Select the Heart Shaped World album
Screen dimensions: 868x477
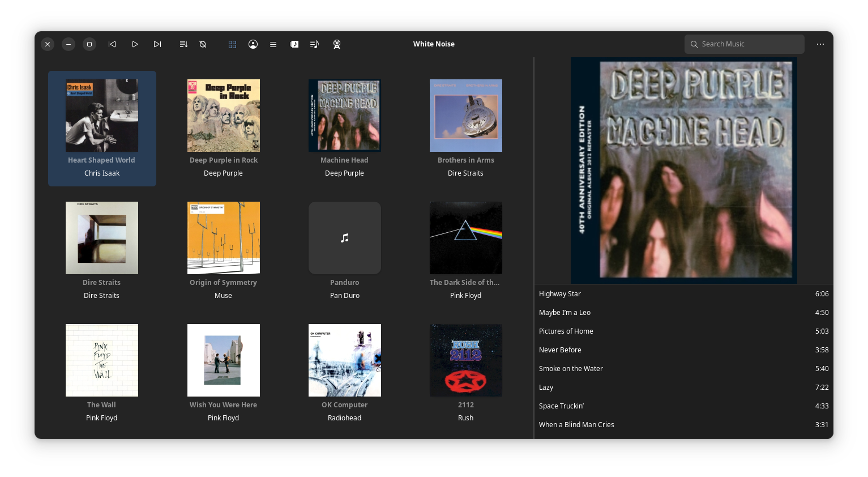102,116
